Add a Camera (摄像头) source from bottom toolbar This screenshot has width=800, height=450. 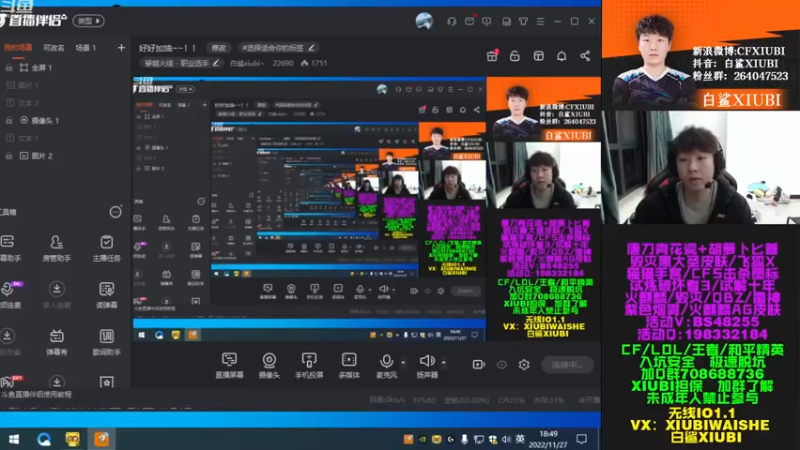269,365
